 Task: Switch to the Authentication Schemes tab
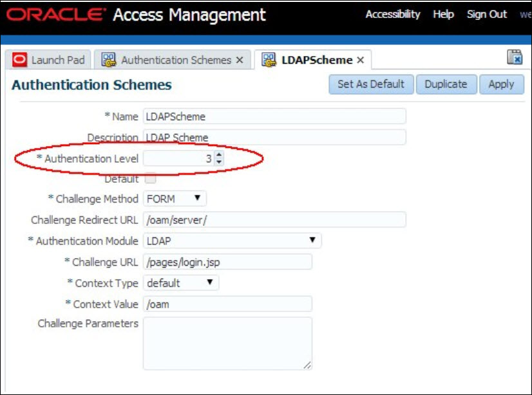click(x=173, y=60)
